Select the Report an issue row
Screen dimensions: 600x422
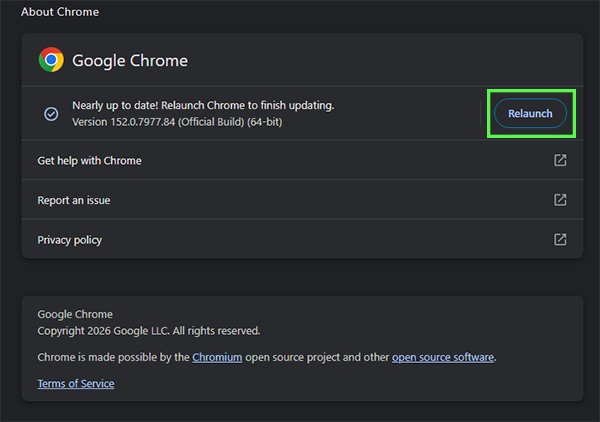(x=302, y=200)
